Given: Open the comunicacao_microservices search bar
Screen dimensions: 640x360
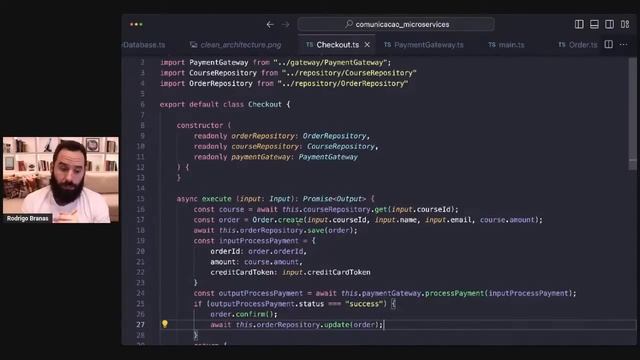Looking at the screenshot, I should tap(396, 24).
